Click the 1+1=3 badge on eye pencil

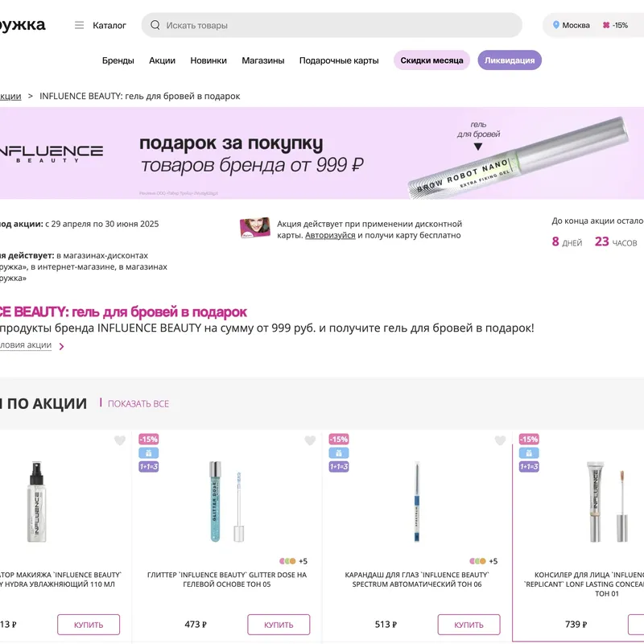coord(339,467)
